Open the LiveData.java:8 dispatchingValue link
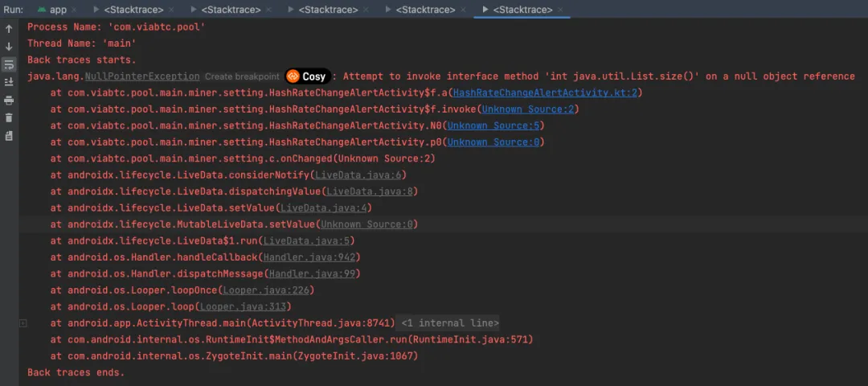 (369, 191)
